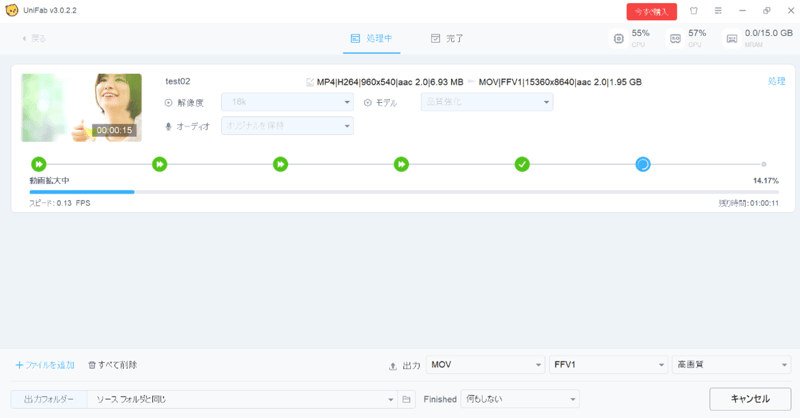Click the first green fast-forward step icon

[x=38, y=163]
